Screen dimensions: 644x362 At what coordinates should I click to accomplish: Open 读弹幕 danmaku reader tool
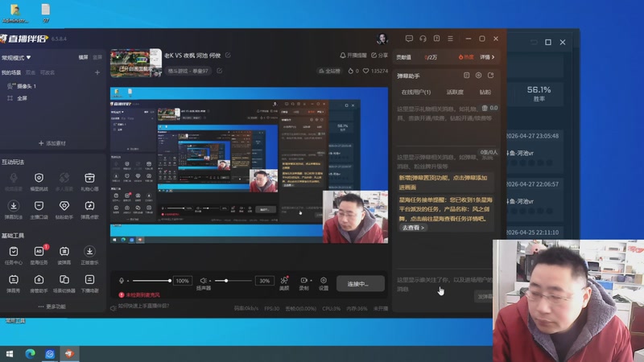(x=64, y=255)
